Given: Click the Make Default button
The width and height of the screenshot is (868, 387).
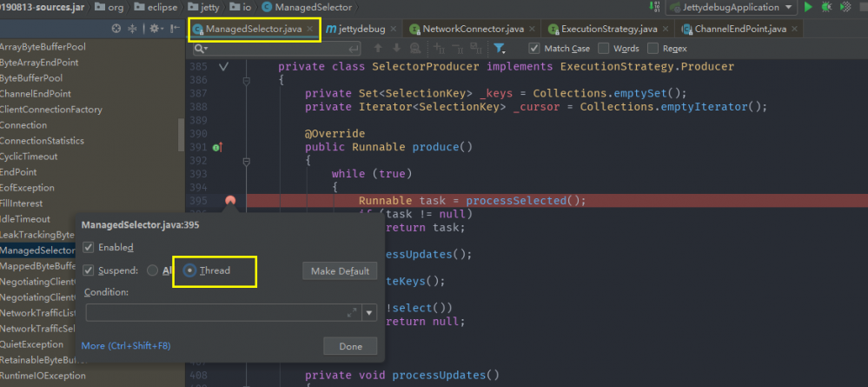Looking at the screenshot, I should (340, 271).
